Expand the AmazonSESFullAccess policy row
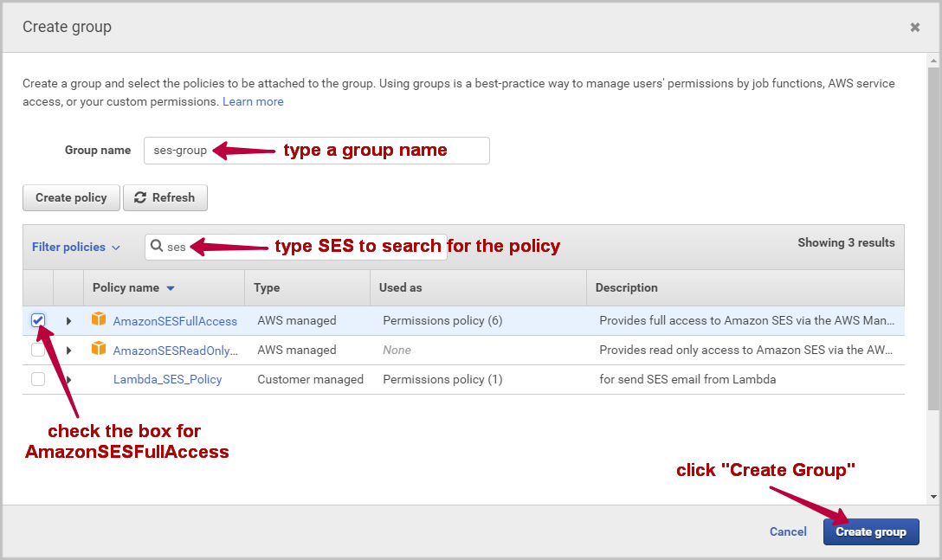 click(x=68, y=321)
